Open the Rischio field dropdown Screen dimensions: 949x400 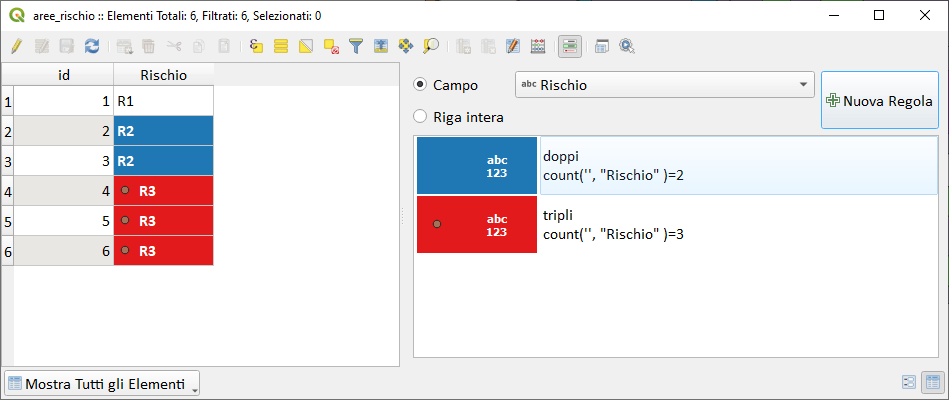click(x=664, y=85)
